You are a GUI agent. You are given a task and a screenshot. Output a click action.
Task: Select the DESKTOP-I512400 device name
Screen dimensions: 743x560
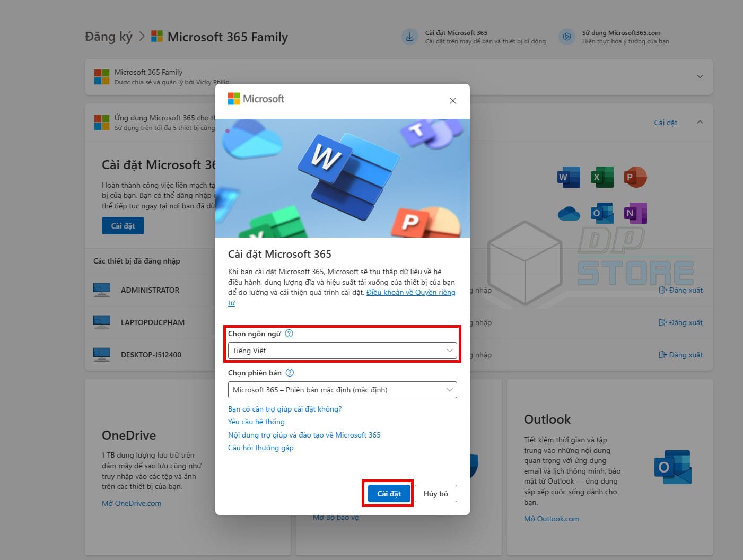point(151,355)
